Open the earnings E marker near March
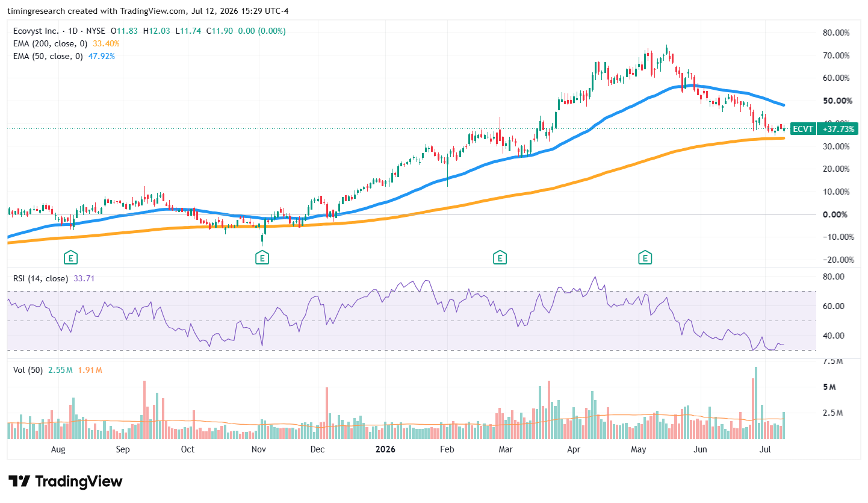The image size is (868, 503). pos(499,258)
